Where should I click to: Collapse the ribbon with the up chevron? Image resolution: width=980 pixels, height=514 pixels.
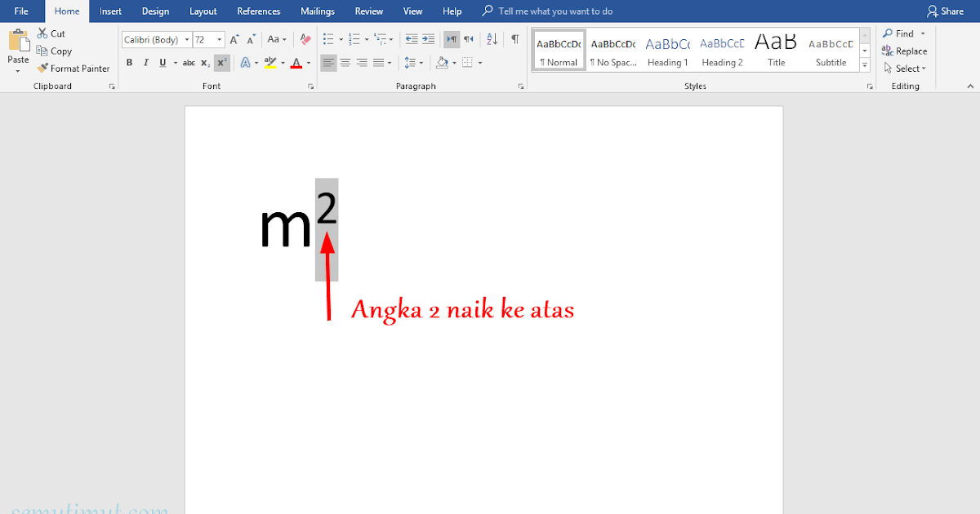coord(970,86)
